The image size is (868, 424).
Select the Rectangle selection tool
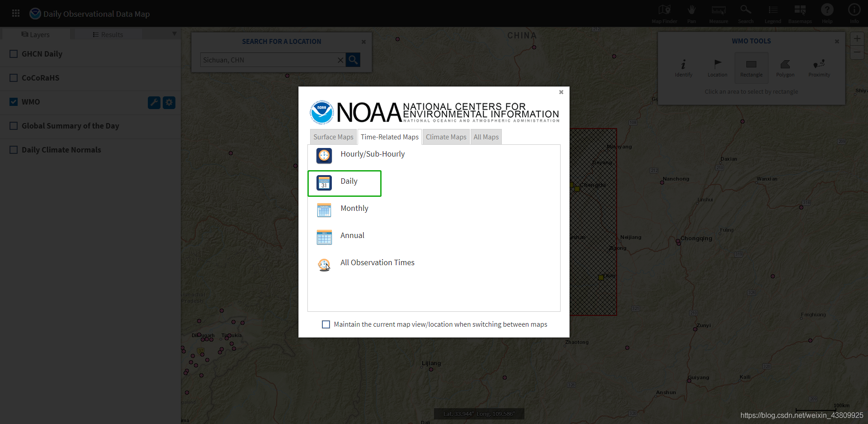(x=751, y=68)
